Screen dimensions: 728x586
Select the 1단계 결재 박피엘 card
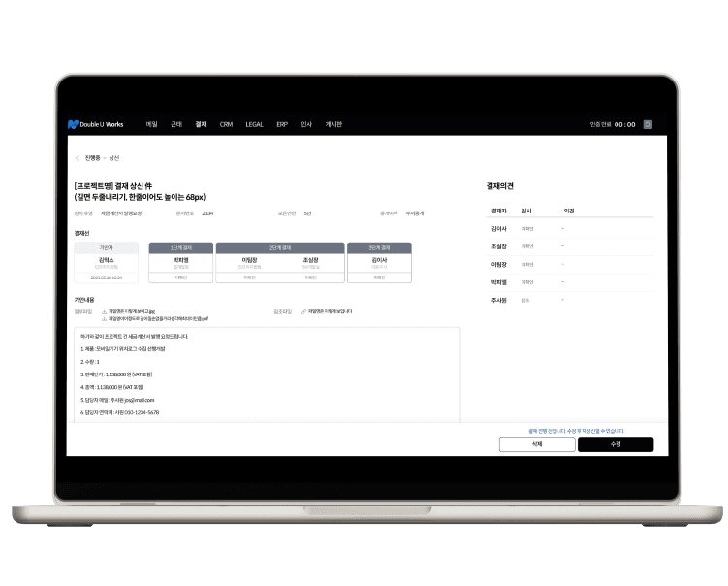pyautogui.click(x=180, y=264)
